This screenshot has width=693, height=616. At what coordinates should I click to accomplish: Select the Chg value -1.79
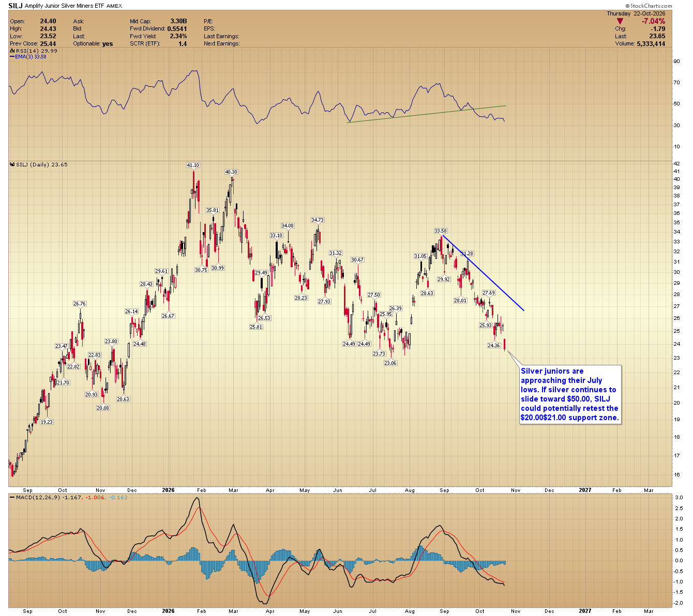click(x=658, y=29)
